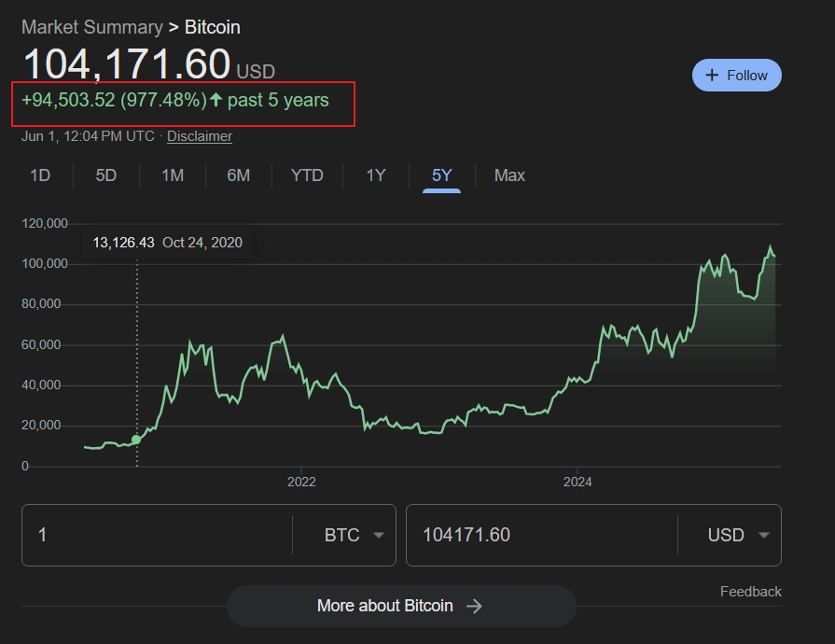
Task: Click the +94,503.52 (977.48%) change text
Action: [114, 100]
